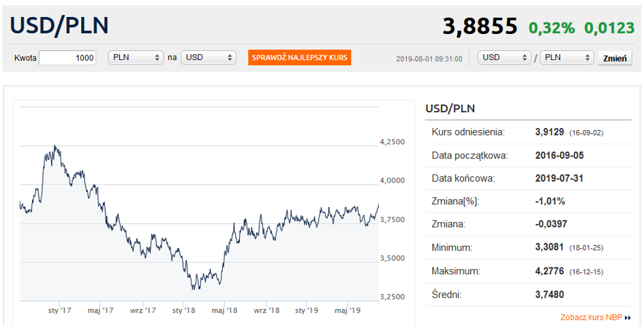Click the 3,7500 y-axis label
The image size is (644, 326).
click(393, 219)
